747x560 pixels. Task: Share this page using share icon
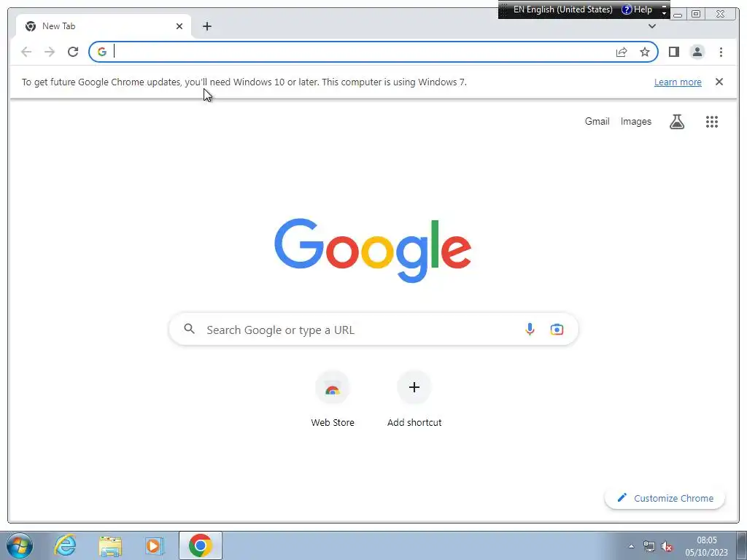click(622, 52)
